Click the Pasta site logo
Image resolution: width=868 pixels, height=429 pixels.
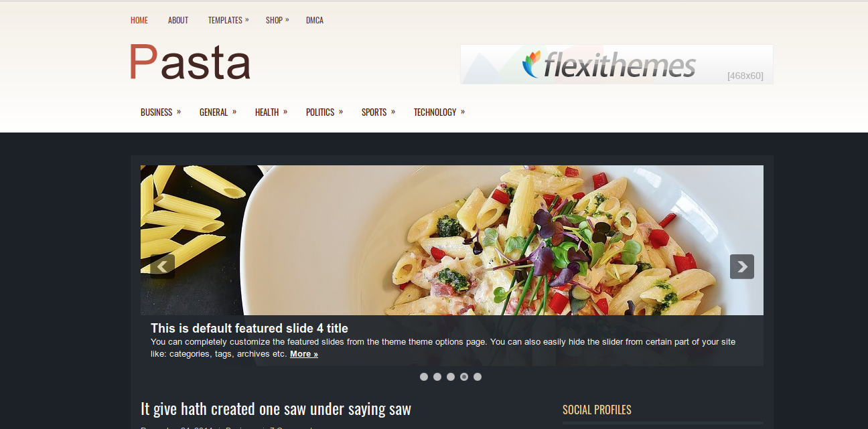coord(190,62)
